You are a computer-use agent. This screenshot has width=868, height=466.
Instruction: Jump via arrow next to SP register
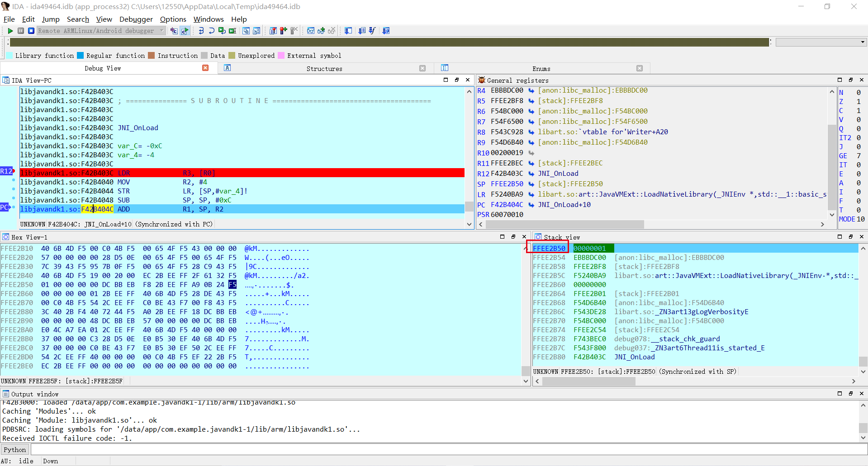[x=531, y=184]
